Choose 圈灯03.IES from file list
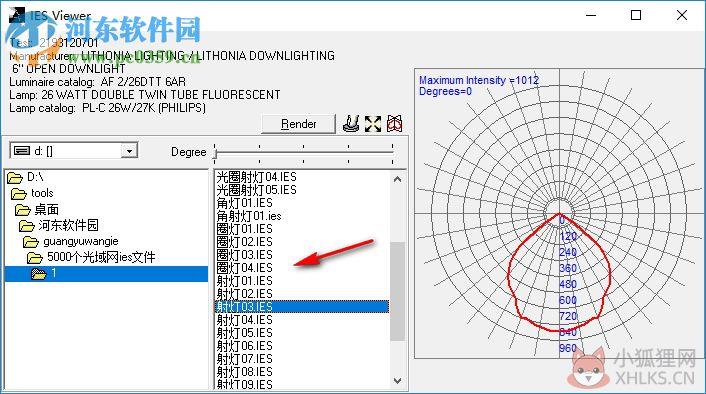Image resolution: width=706 pixels, height=394 pixels. coord(244,255)
